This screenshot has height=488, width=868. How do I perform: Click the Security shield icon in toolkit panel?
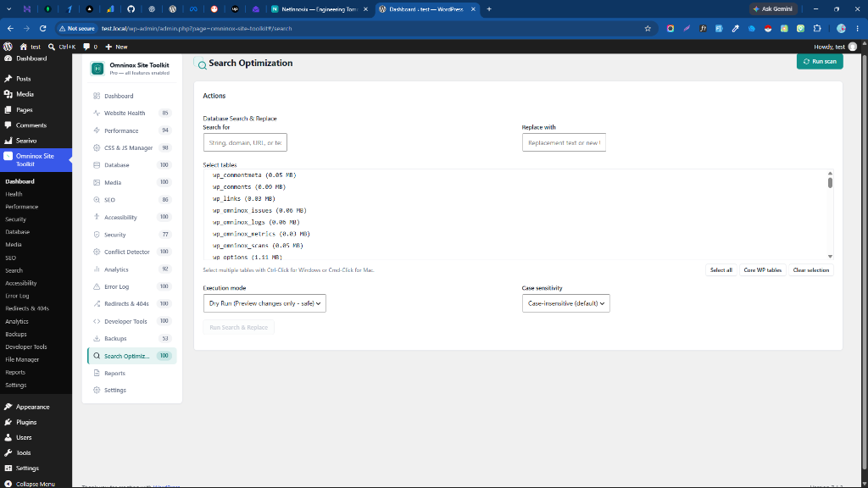click(97, 235)
